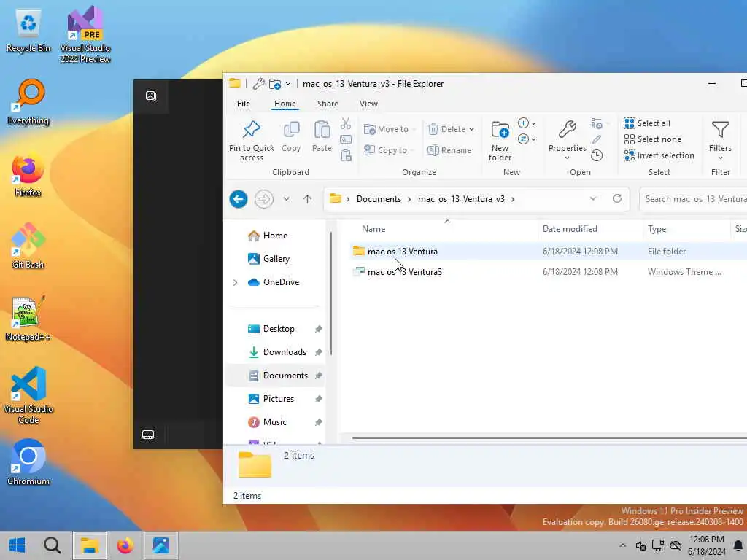Open recent locations dropdown

(286, 199)
